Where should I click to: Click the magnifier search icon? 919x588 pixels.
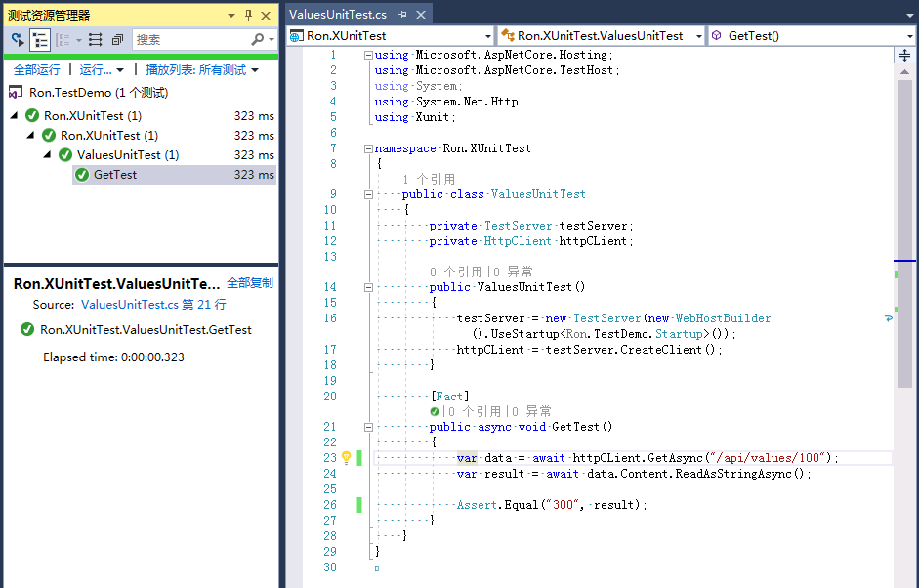point(257,39)
